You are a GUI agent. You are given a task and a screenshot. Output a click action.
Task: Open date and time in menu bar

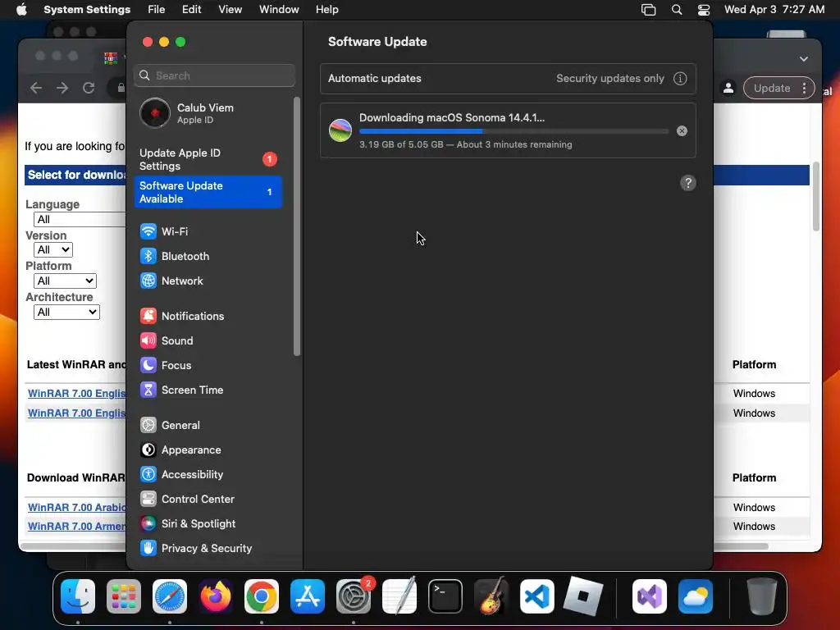[x=774, y=10]
